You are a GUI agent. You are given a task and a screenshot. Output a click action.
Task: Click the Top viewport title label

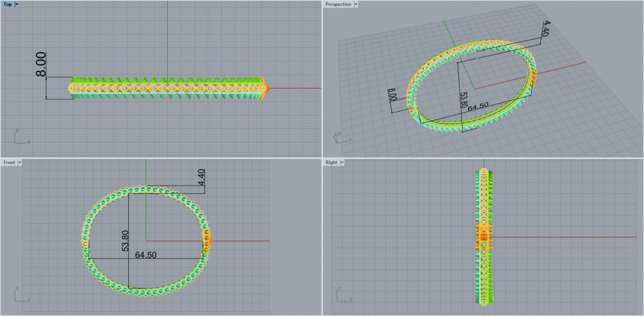tap(8, 4)
